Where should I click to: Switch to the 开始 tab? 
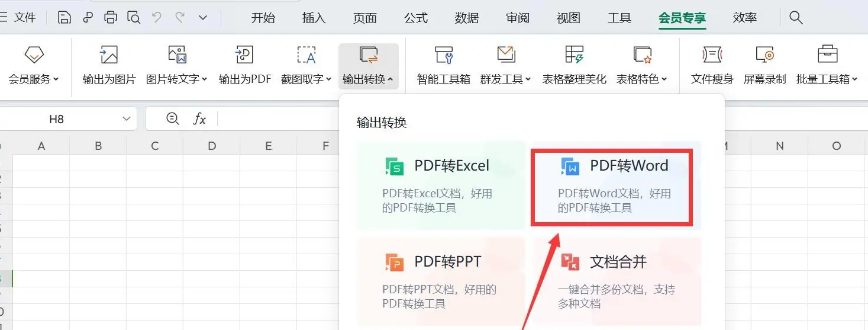pyautogui.click(x=263, y=18)
